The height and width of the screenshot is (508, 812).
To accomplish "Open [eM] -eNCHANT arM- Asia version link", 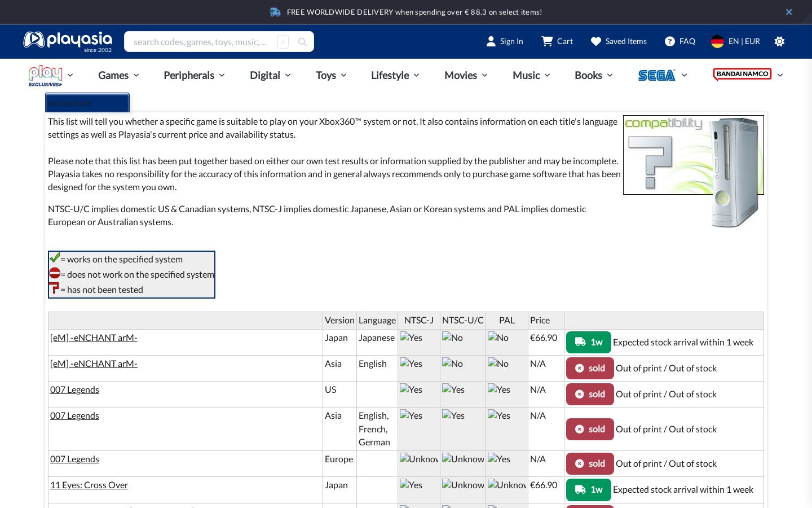I will tap(94, 364).
